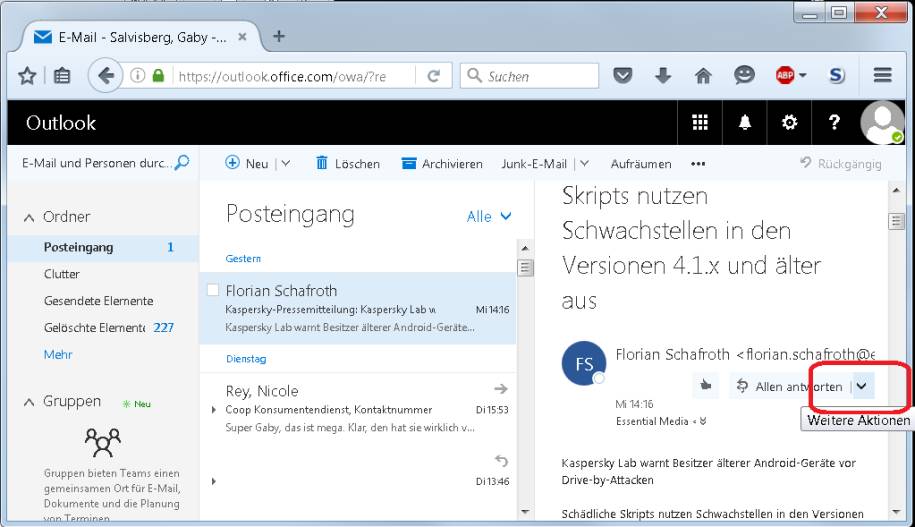Show bookmarks list icon in Firefox toolbar

[x=62, y=76]
